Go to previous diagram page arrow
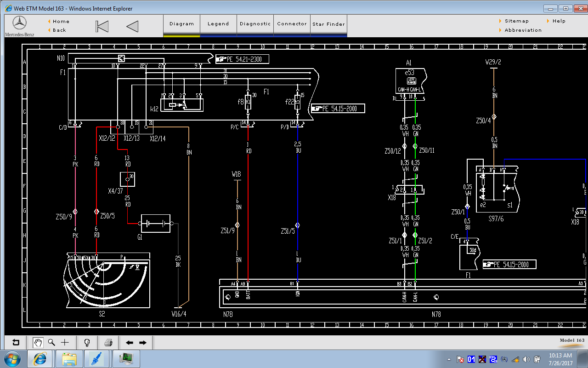588x368 pixels. (130, 343)
